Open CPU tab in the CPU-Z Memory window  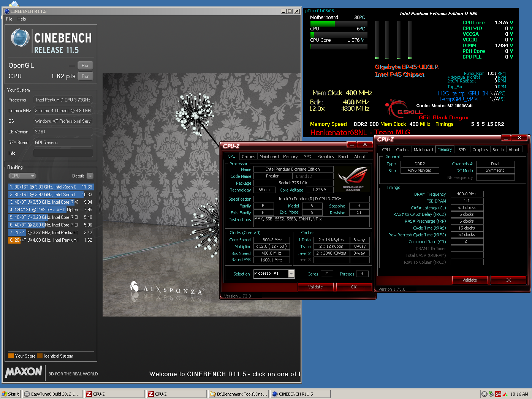coord(386,150)
